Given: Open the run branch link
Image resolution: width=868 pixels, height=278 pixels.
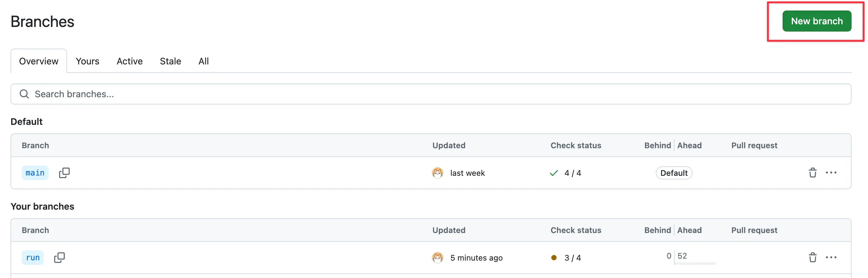Looking at the screenshot, I should 33,258.
